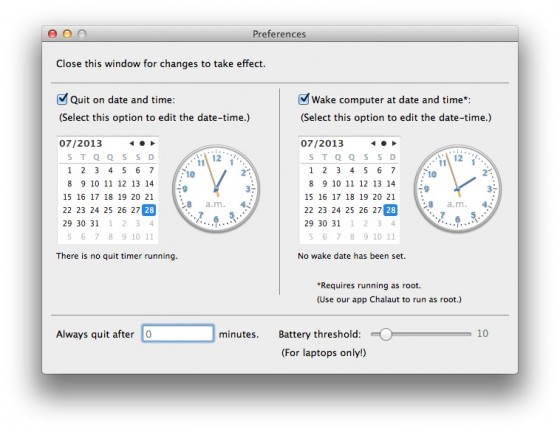Screen dimensions: 560x432
Task: Focus the Always quit after minutes field
Action: [x=178, y=334]
